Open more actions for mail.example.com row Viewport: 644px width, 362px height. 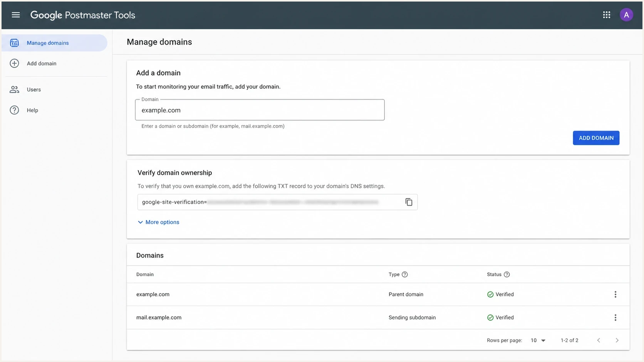point(615,317)
